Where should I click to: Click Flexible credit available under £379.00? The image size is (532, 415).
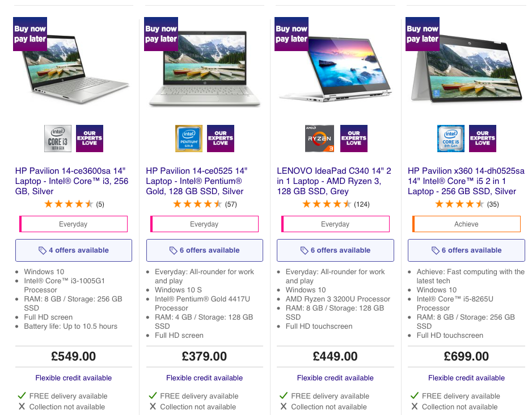tap(205, 378)
